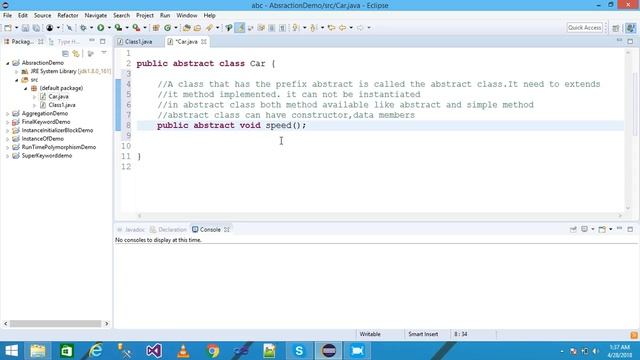Close the Console view tab
The width and height of the screenshot is (640, 360).
click(227, 230)
